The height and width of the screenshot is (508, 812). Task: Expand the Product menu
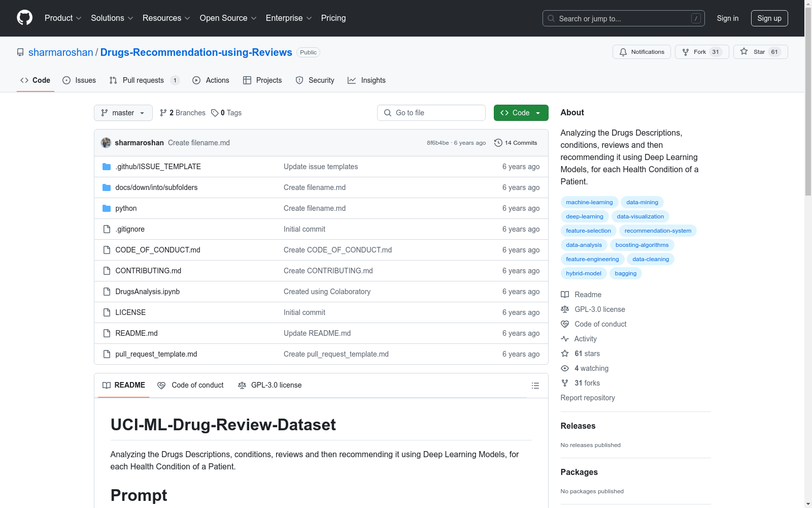tap(63, 18)
